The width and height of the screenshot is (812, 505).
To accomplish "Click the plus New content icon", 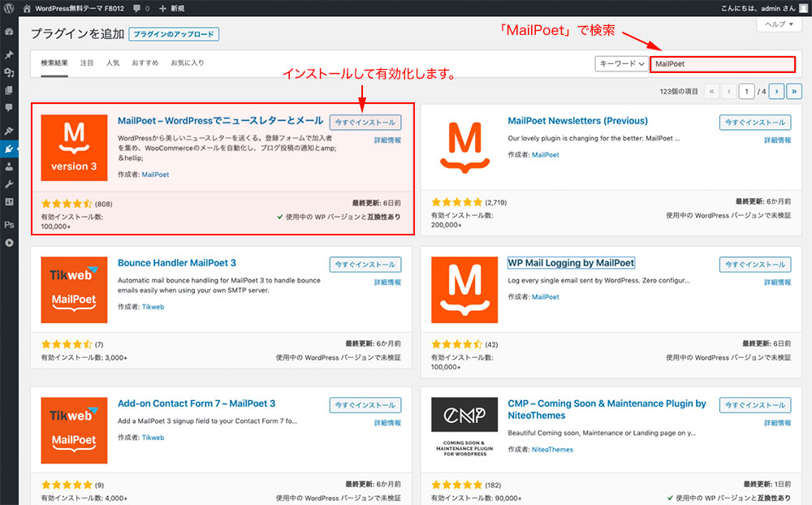I will click(x=162, y=8).
